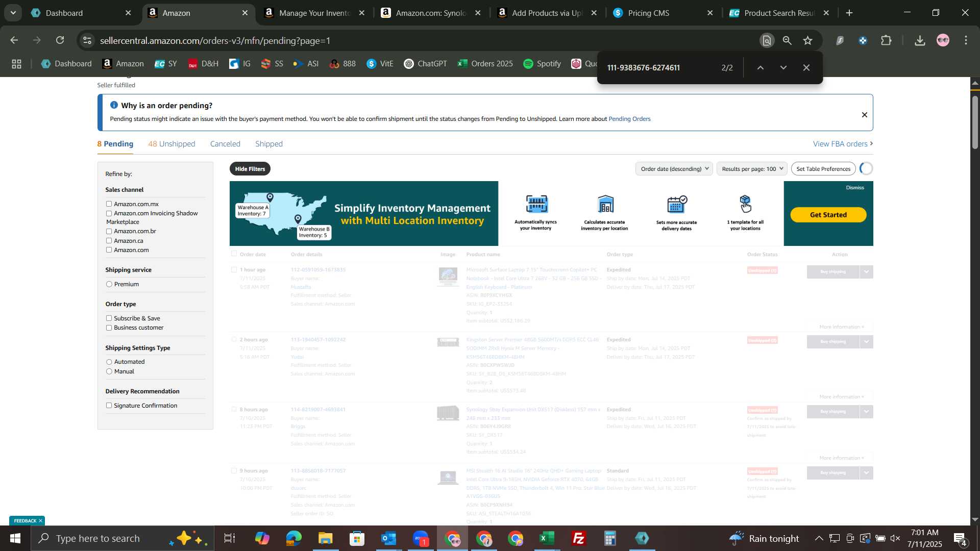Open the Pending Orders help link

coord(629,119)
